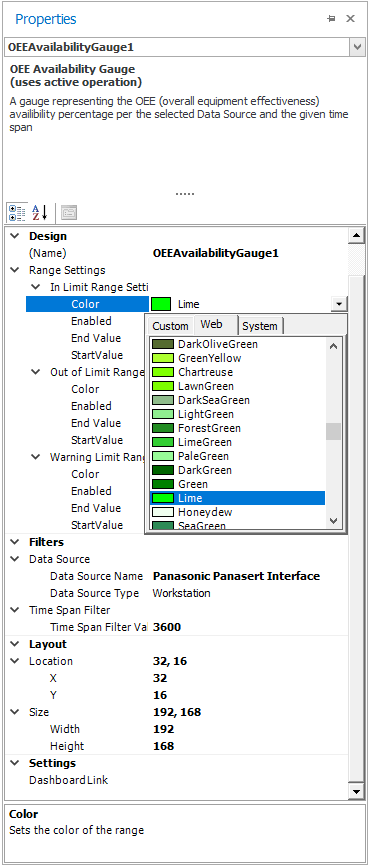The image size is (371, 865).
Task: Choose Green from color list
Action: 238,484
